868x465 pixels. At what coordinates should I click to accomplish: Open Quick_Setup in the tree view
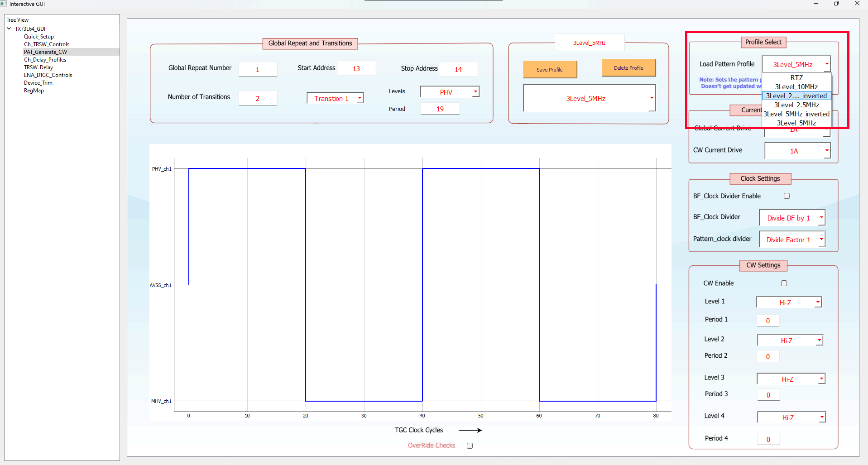coord(39,37)
